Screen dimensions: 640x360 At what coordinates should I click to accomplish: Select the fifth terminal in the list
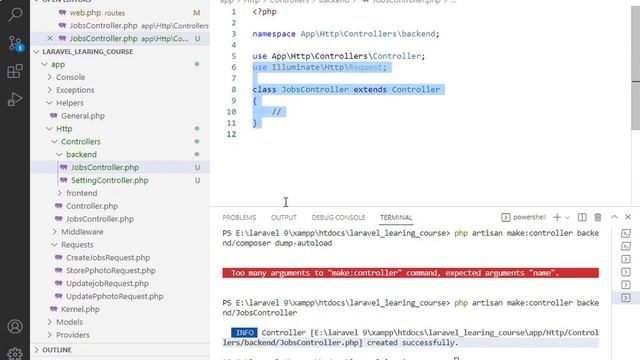tap(625, 284)
